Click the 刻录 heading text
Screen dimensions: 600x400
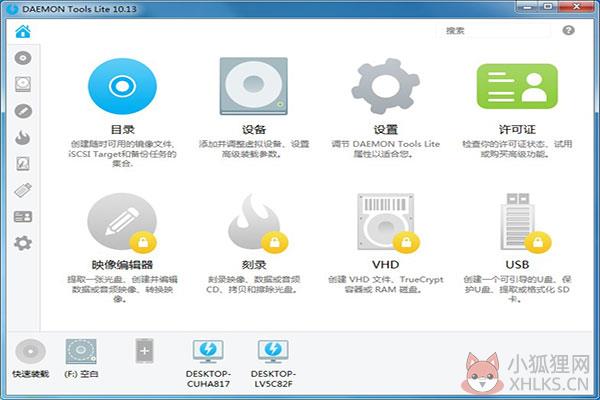[254, 265]
